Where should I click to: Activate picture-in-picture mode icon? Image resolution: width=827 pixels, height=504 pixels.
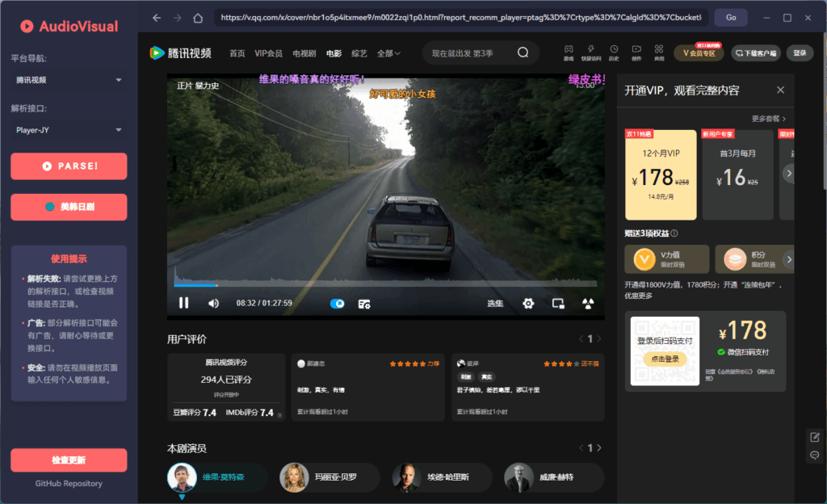pyautogui.click(x=557, y=304)
